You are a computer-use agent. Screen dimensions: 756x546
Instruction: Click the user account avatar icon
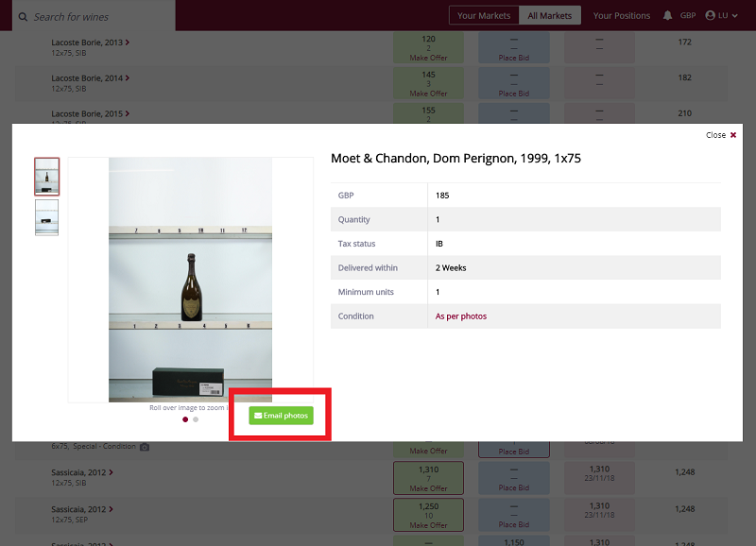pos(710,15)
